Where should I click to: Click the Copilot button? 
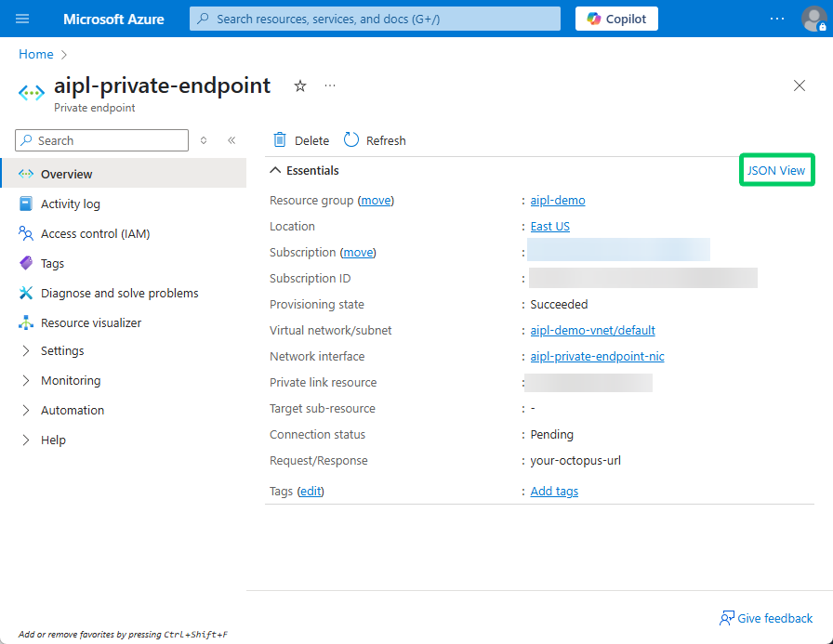click(616, 20)
